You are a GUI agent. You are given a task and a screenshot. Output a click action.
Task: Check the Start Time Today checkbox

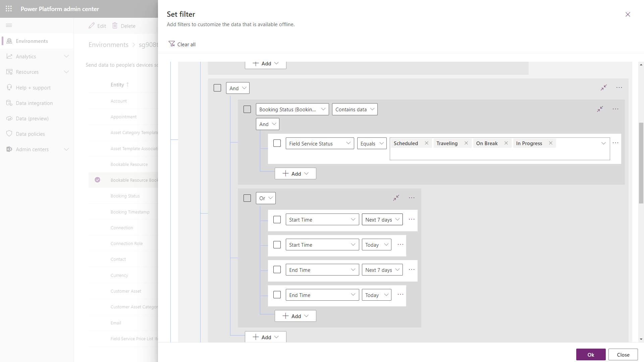[x=277, y=245]
